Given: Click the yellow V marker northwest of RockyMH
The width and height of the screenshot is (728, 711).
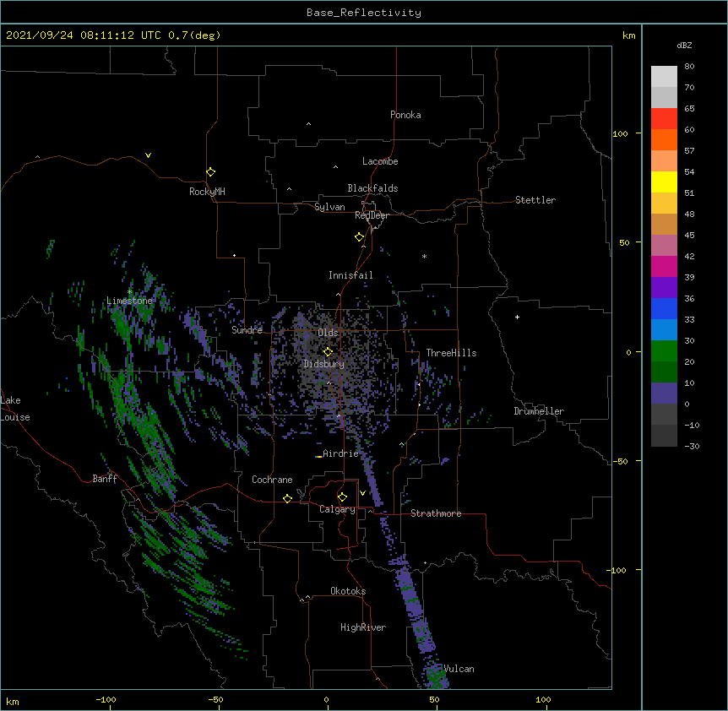Looking at the screenshot, I should 148,155.
